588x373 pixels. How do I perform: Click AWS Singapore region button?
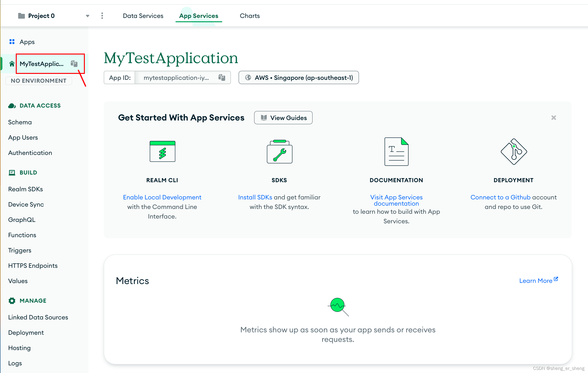pos(299,78)
